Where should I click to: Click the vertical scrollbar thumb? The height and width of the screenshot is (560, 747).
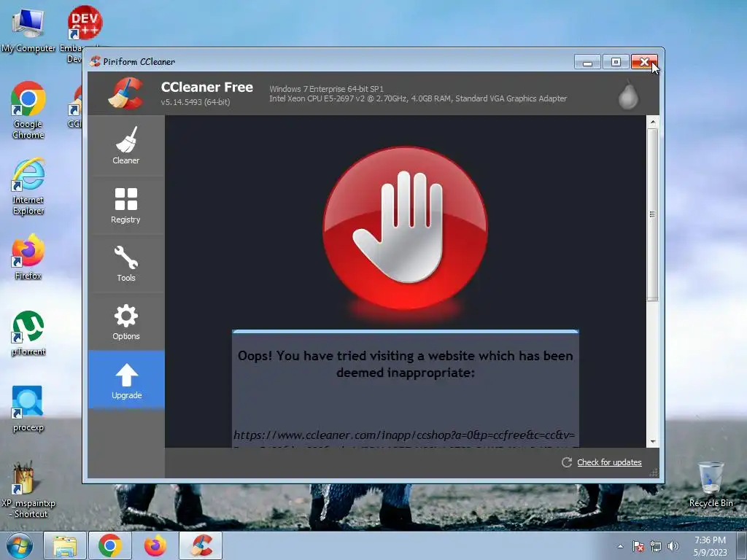point(653,214)
